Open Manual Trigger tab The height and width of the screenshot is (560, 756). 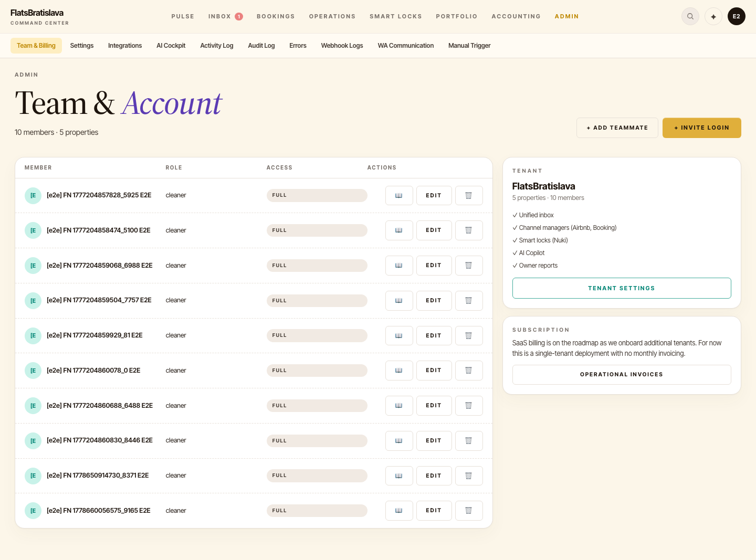pyautogui.click(x=469, y=46)
